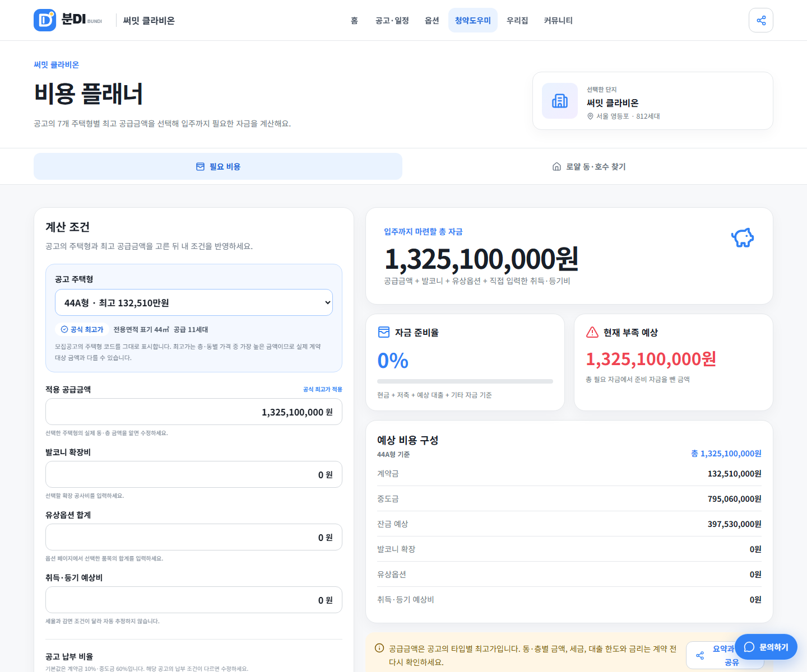Click the building icon of selected complex
This screenshot has width=807, height=672.
560,101
